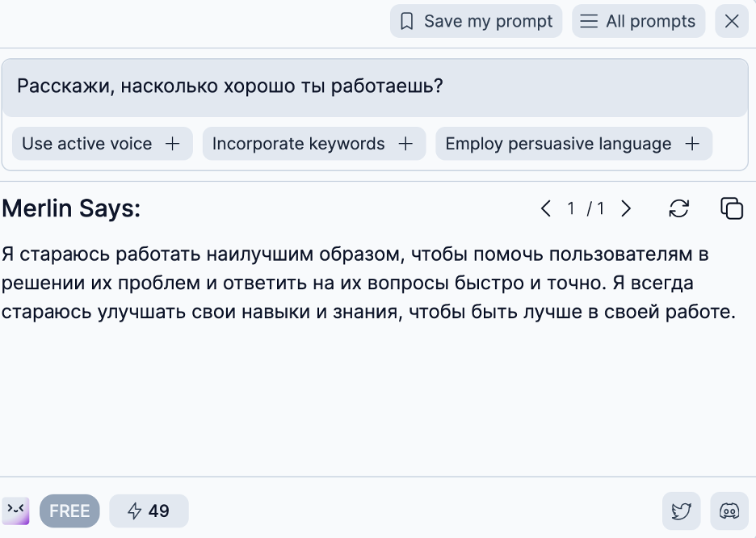Click inside the prompt text field

tap(375, 86)
